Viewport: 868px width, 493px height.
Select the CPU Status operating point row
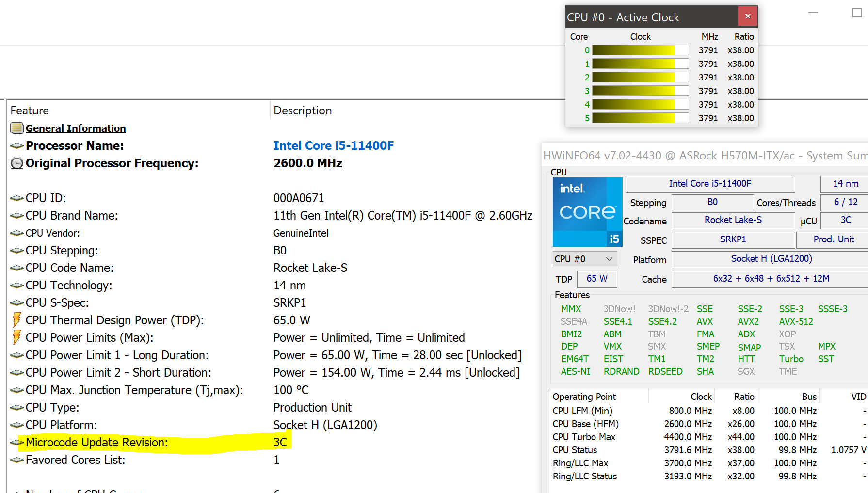tap(708, 450)
